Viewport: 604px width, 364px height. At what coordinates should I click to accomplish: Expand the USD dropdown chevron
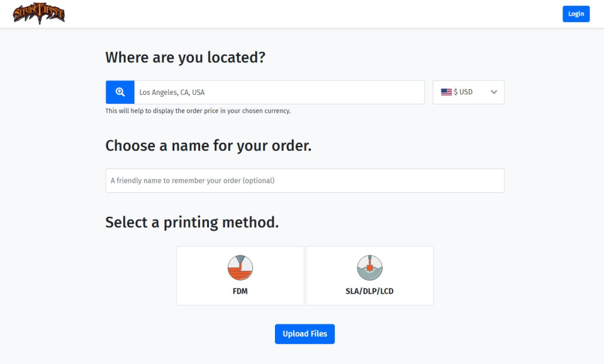(493, 92)
